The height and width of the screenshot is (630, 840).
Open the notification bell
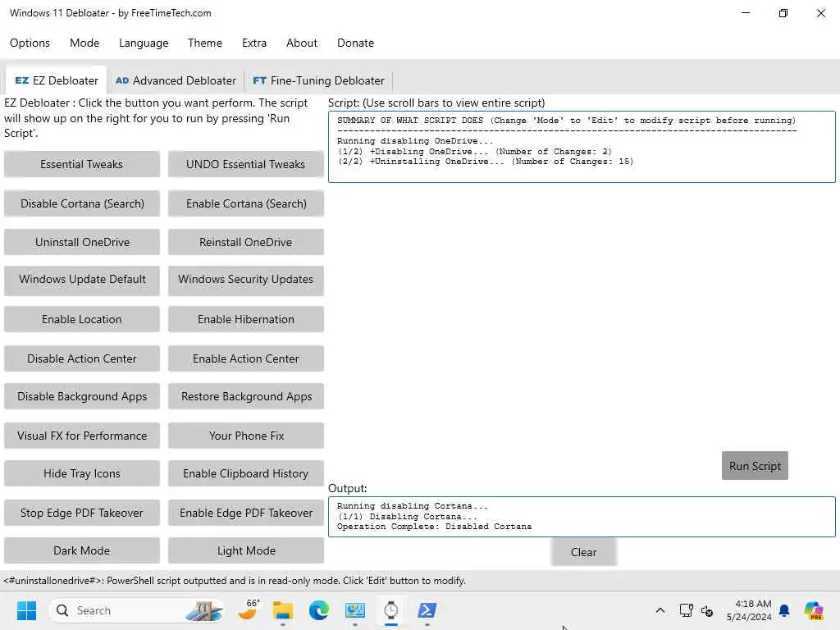tap(784, 610)
